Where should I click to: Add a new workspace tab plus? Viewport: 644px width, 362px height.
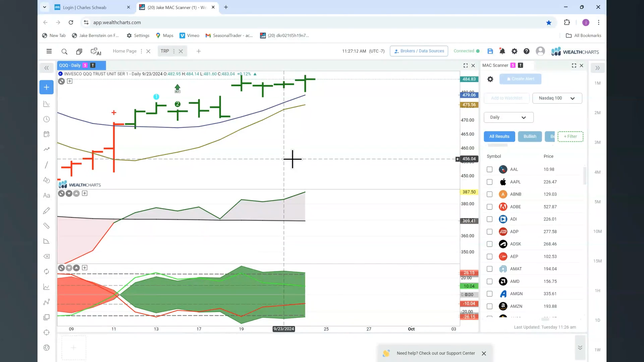pos(199,51)
